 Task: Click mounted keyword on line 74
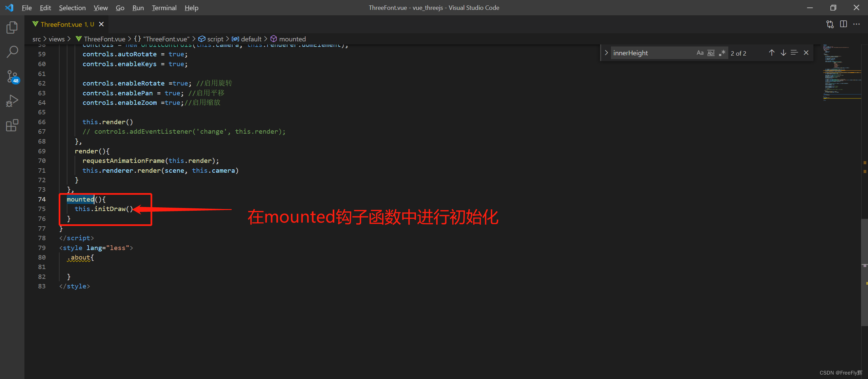click(x=80, y=199)
